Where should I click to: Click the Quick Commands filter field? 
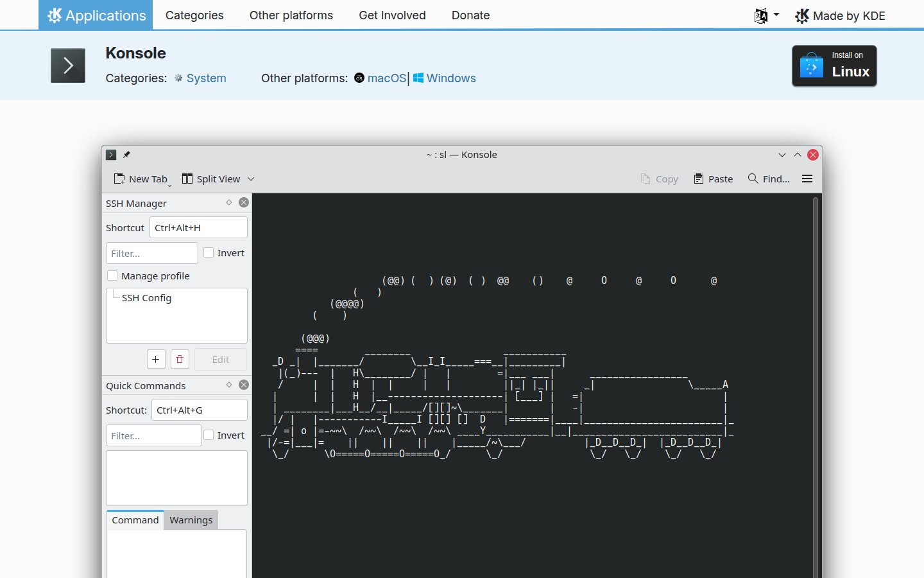pyautogui.click(x=154, y=435)
